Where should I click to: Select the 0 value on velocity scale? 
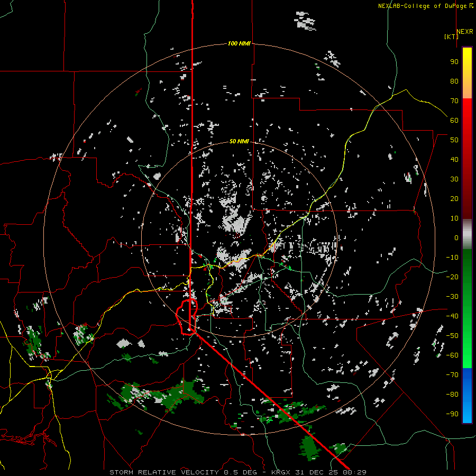coord(456,237)
